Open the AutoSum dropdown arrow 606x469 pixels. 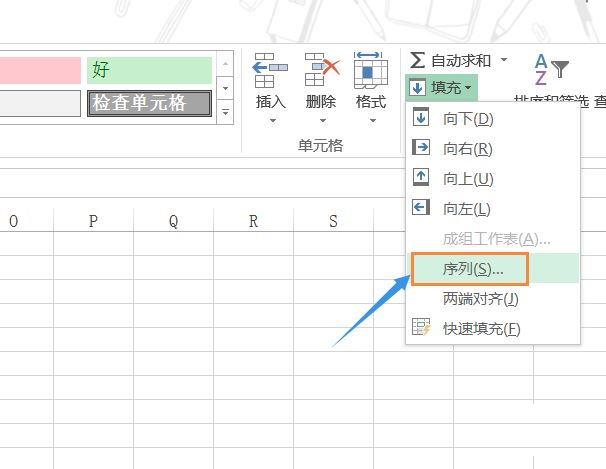[x=504, y=61]
